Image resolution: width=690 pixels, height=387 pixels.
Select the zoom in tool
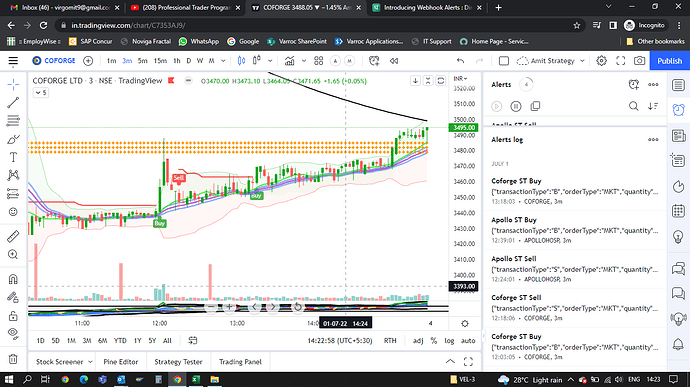click(x=13, y=254)
